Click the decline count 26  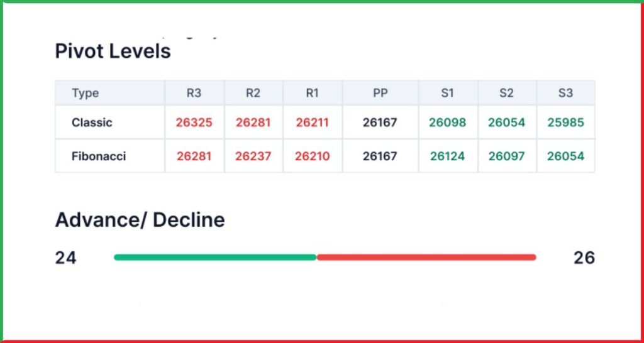584,258
